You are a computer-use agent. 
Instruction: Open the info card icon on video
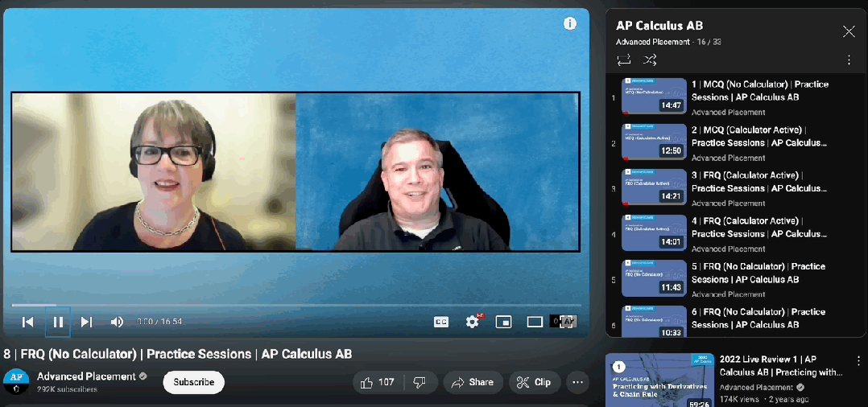(x=569, y=23)
